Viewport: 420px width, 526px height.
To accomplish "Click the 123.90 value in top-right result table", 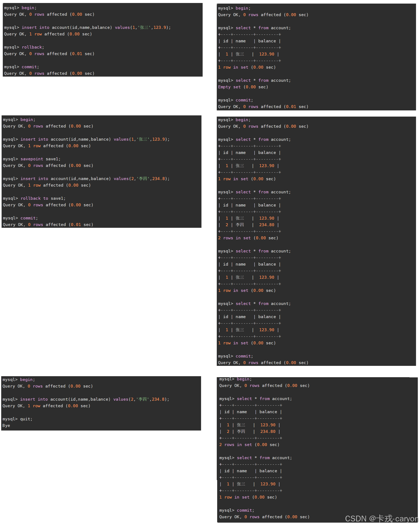I will pyautogui.click(x=267, y=54).
